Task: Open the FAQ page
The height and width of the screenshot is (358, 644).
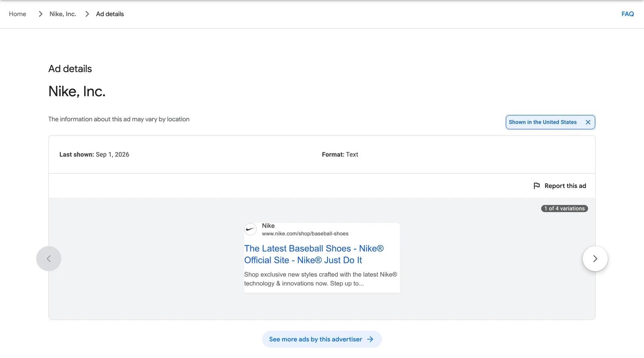Action: point(627,14)
